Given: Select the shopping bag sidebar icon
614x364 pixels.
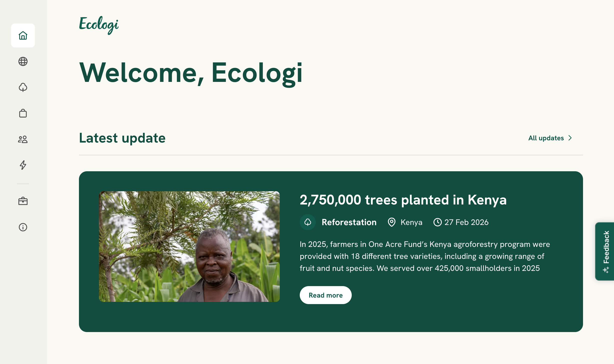Looking at the screenshot, I should pos(23,113).
